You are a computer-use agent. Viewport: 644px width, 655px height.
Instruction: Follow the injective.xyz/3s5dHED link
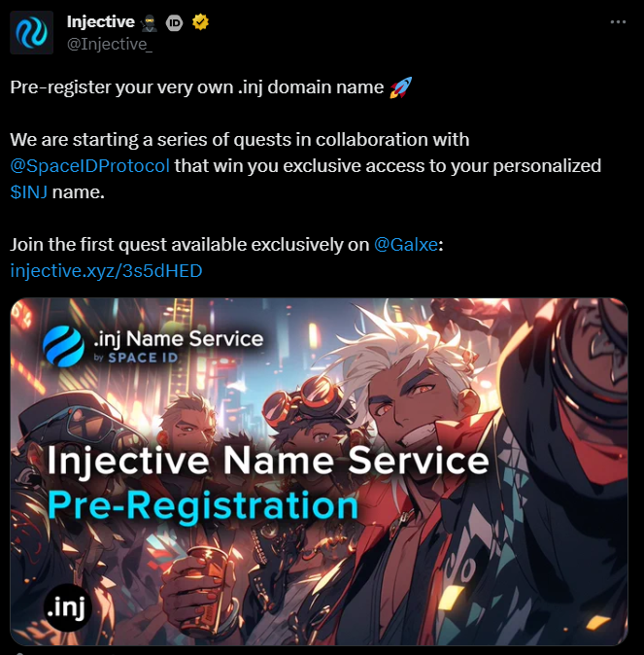click(x=106, y=271)
